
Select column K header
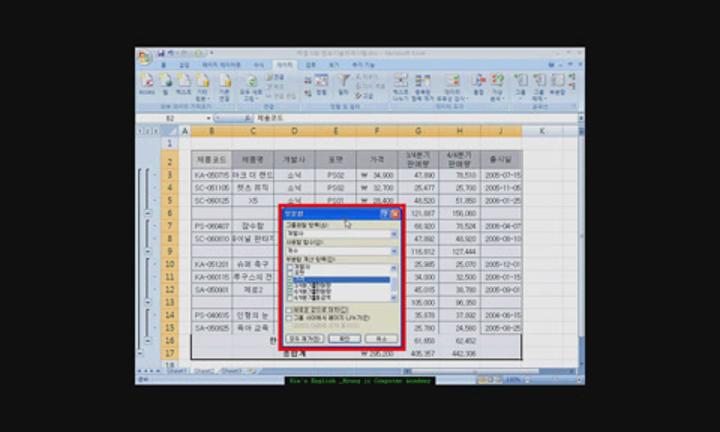542,131
